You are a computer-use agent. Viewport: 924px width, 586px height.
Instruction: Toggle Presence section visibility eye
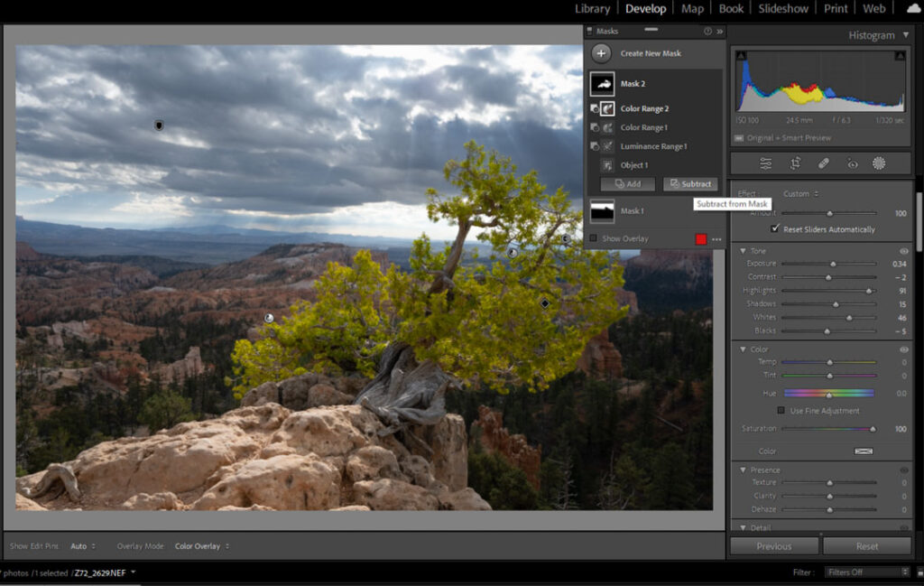903,470
